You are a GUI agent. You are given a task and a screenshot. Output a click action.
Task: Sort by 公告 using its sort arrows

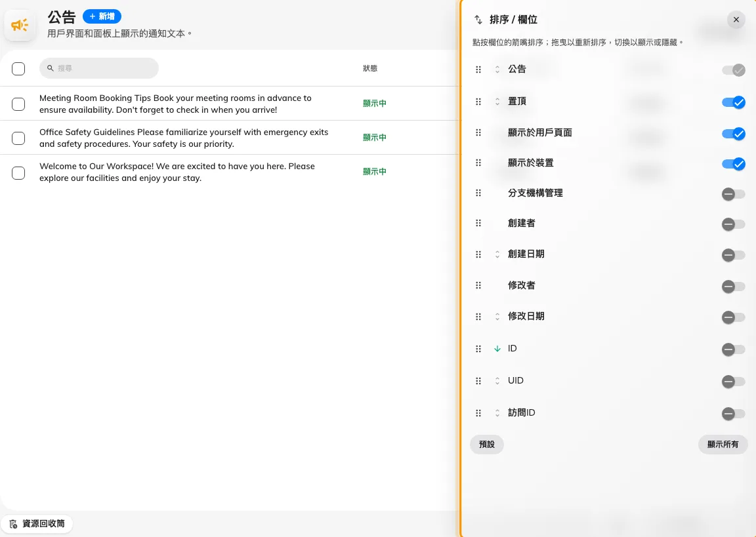(x=497, y=70)
